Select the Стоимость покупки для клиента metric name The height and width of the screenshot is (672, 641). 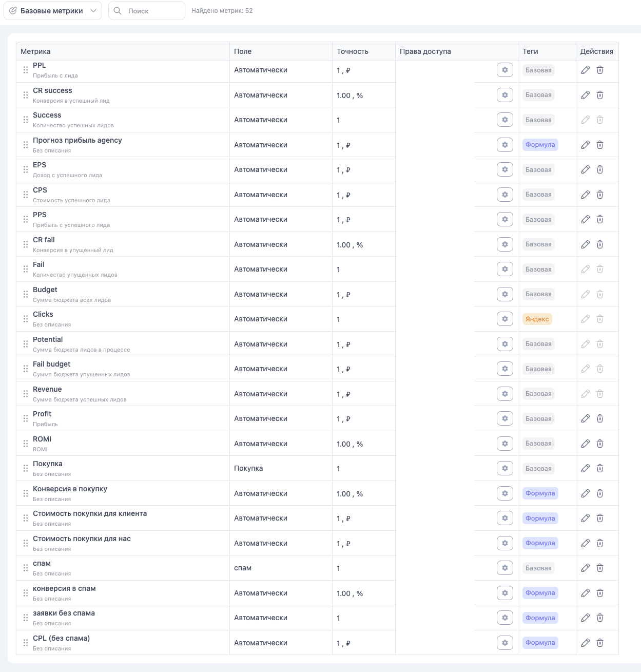tap(90, 513)
